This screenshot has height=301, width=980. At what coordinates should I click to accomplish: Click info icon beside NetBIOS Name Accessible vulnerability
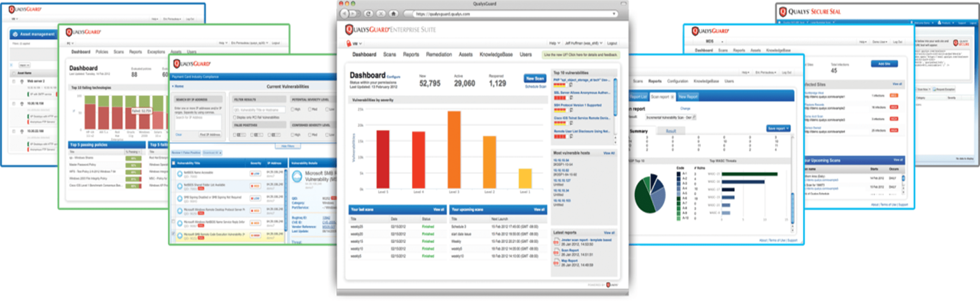coord(179,174)
